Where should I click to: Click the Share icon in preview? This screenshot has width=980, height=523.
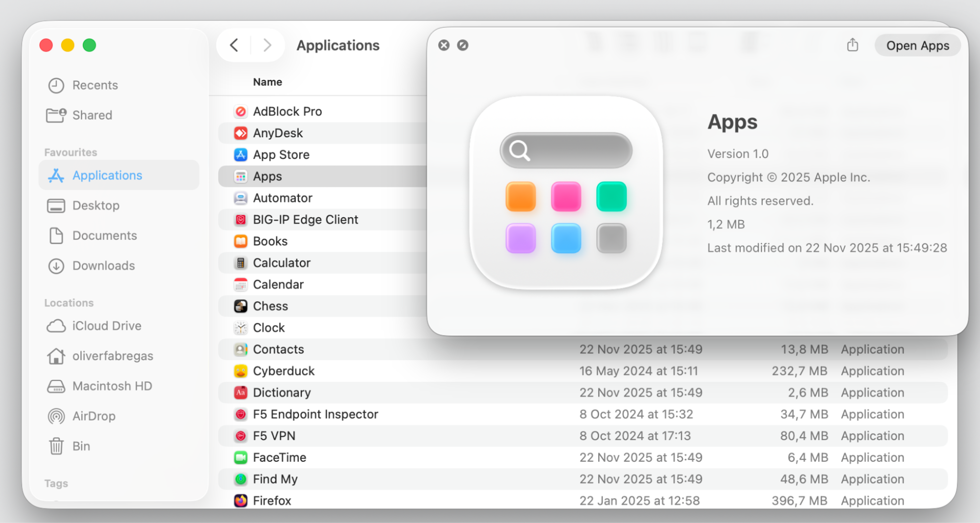pos(853,45)
